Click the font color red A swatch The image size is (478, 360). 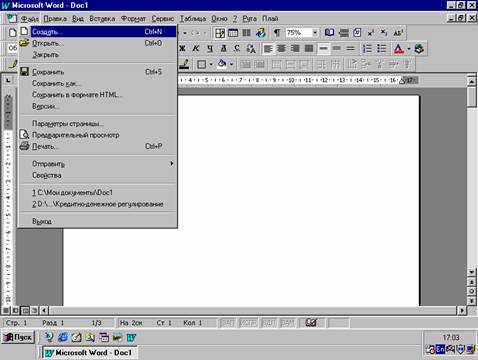tap(399, 49)
